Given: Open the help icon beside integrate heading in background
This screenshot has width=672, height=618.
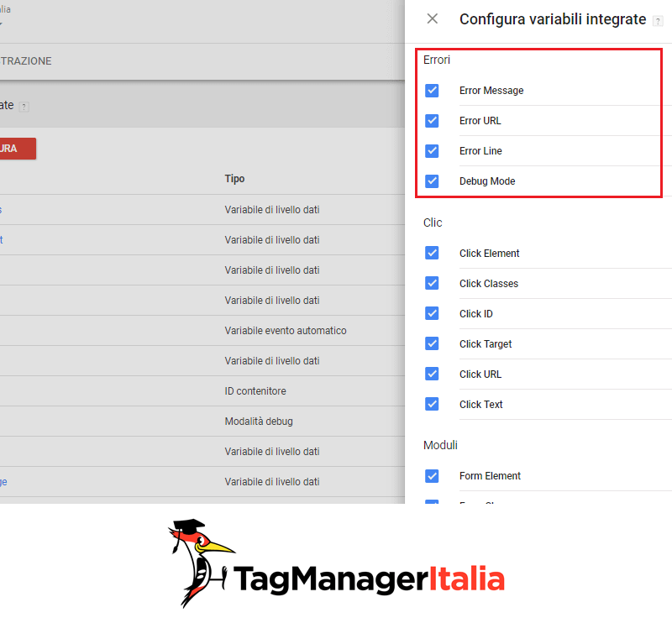Looking at the screenshot, I should click(x=24, y=107).
